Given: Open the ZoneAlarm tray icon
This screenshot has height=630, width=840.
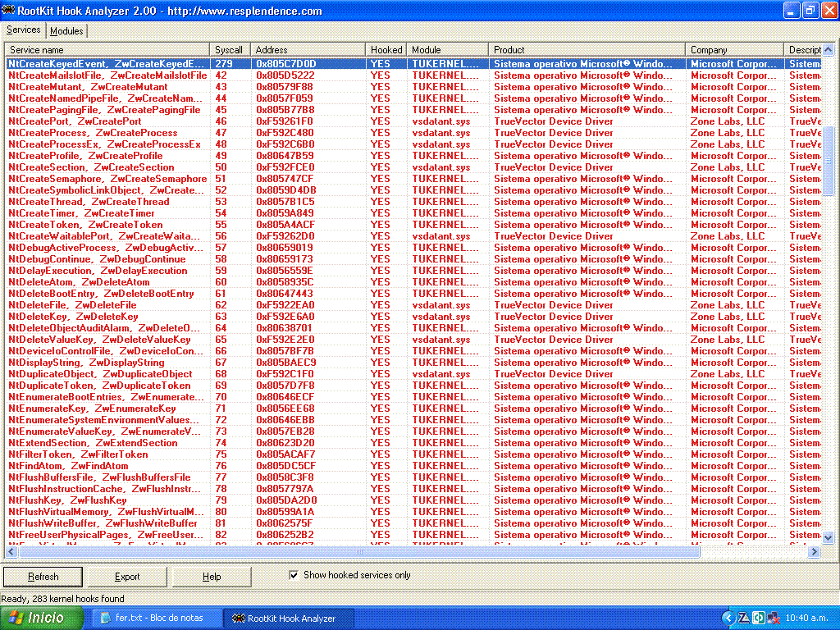Looking at the screenshot, I should 743,618.
